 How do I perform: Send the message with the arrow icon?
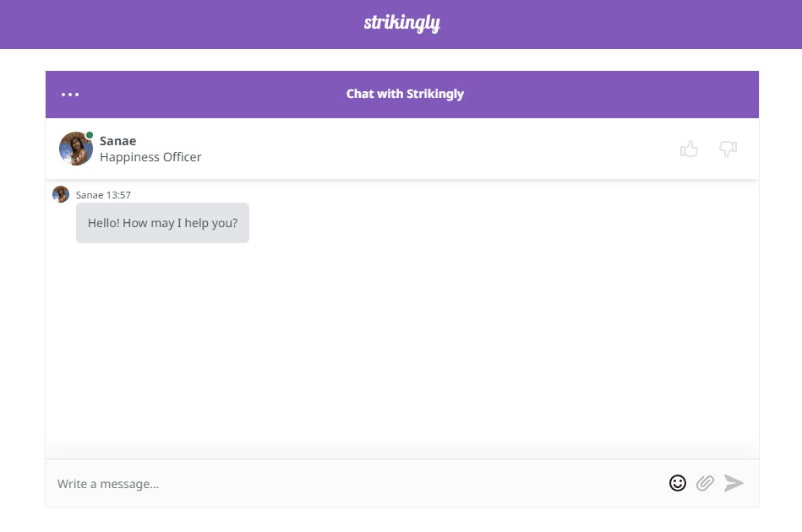click(x=734, y=483)
